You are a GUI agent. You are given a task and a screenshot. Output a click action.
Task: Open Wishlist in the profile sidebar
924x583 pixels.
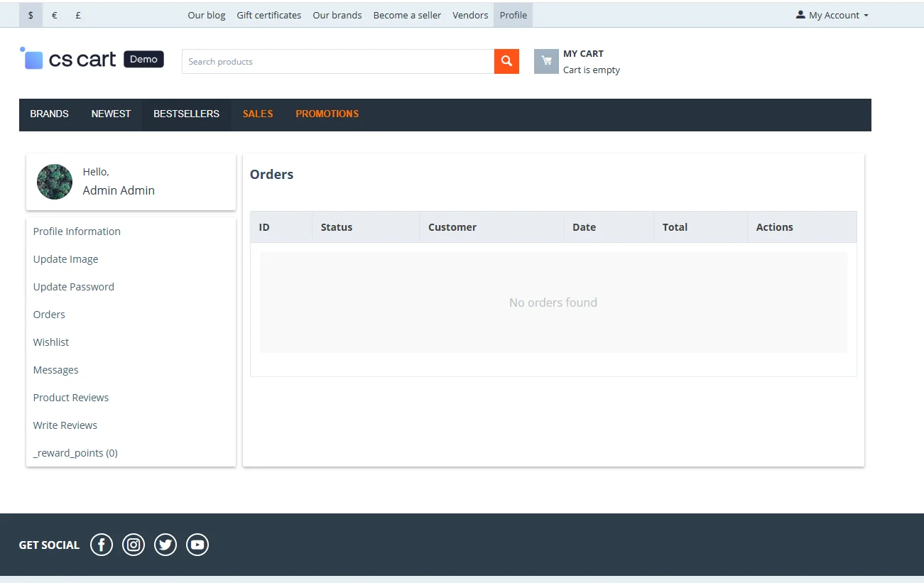51,342
